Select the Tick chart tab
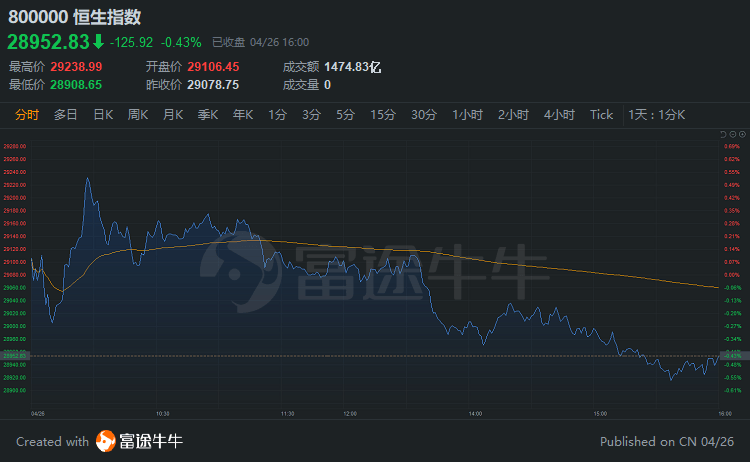The width and height of the screenshot is (750, 462). (x=601, y=115)
